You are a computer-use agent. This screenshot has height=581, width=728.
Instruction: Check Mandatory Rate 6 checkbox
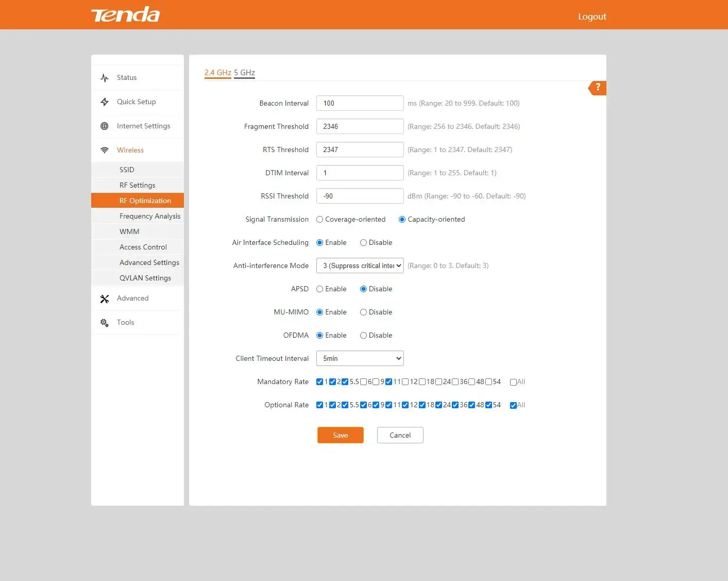click(364, 382)
